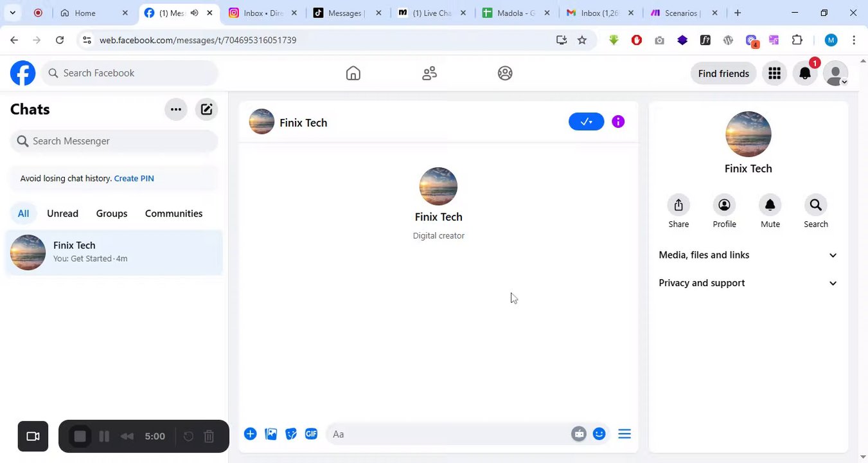Click Find friends button
This screenshot has width=868, height=463.
click(723, 73)
